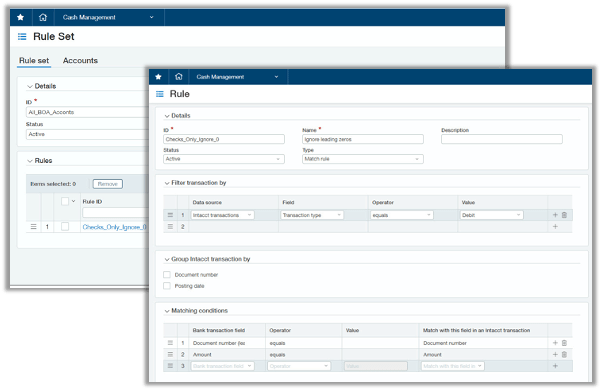This screenshot has width=602, height=391.
Task: Click the favorites star in Rule Set window
Action: coord(21,17)
